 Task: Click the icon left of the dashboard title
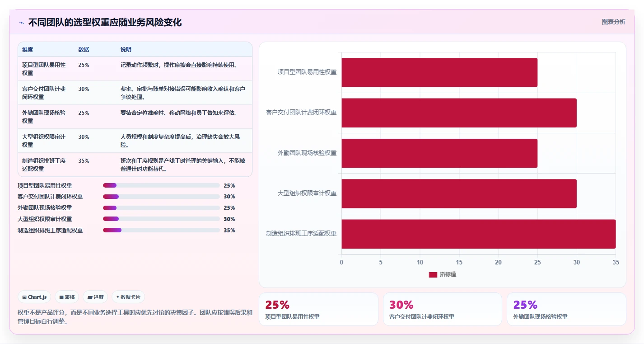pos(21,23)
